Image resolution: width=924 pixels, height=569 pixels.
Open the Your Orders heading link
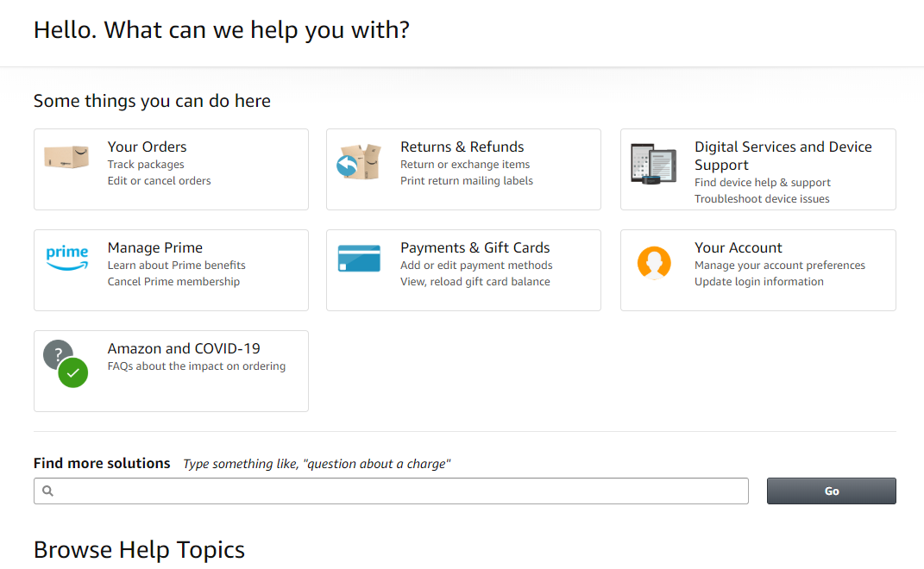[147, 147]
